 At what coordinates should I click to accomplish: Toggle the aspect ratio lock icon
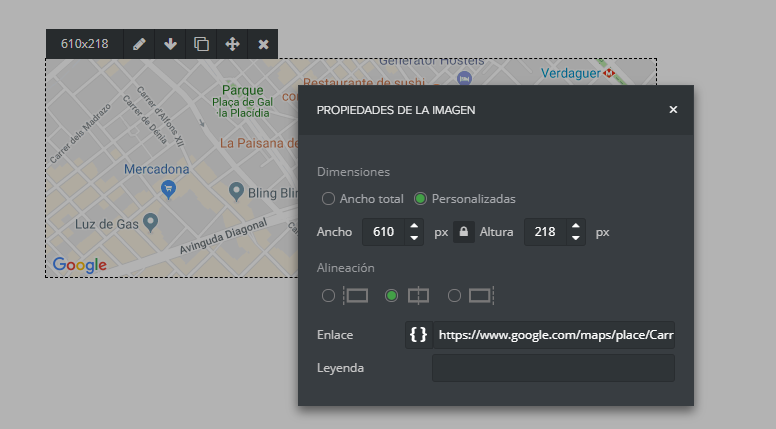point(464,232)
